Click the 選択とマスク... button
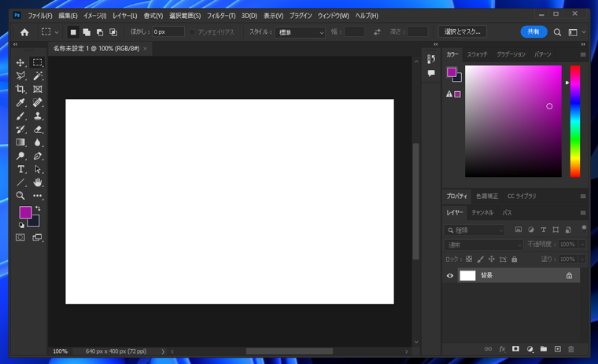 click(462, 32)
